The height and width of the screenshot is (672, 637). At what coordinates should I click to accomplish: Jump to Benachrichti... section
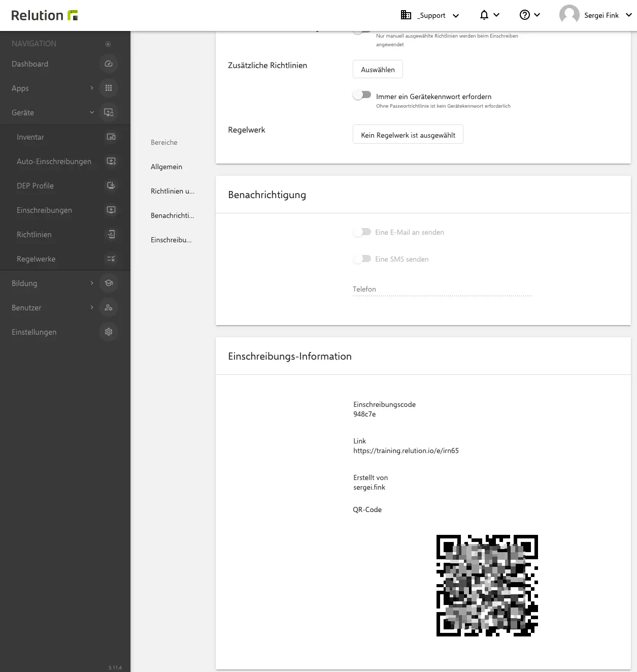[173, 215]
